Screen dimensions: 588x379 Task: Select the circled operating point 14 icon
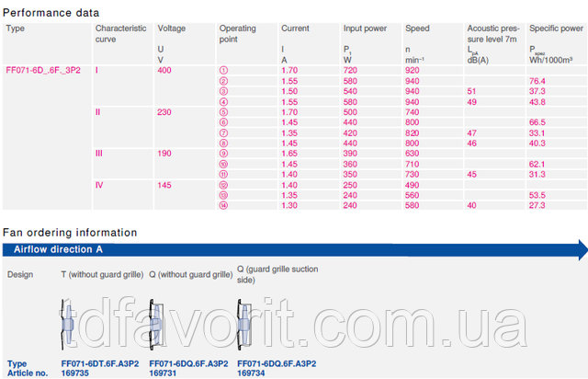click(223, 206)
